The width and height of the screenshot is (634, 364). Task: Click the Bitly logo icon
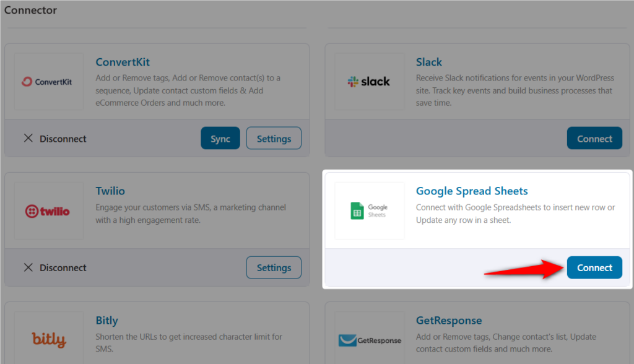click(49, 339)
